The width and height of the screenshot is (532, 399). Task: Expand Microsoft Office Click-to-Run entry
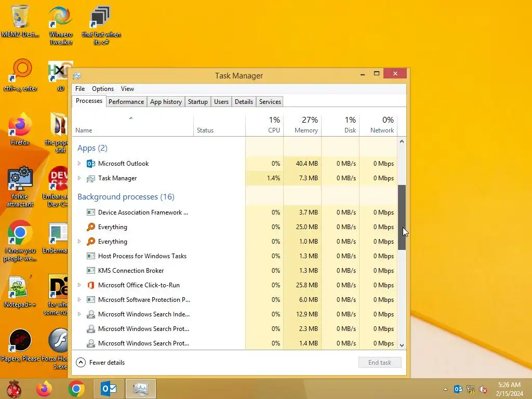(x=79, y=285)
